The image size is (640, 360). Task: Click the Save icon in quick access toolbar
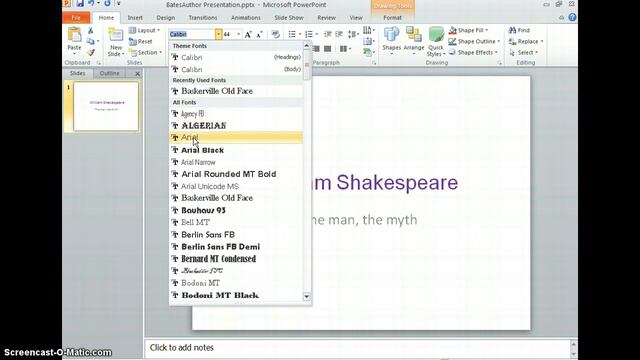[80, 4]
